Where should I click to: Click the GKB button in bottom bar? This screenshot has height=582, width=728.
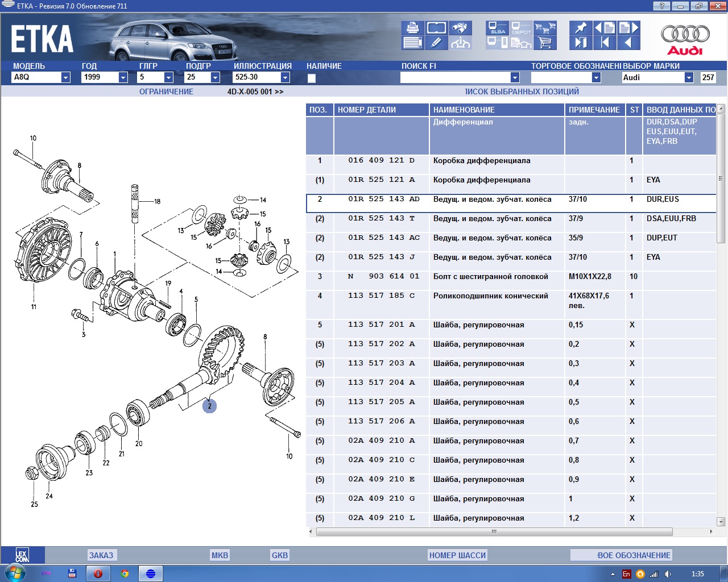pyautogui.click(x=279, y=555)
